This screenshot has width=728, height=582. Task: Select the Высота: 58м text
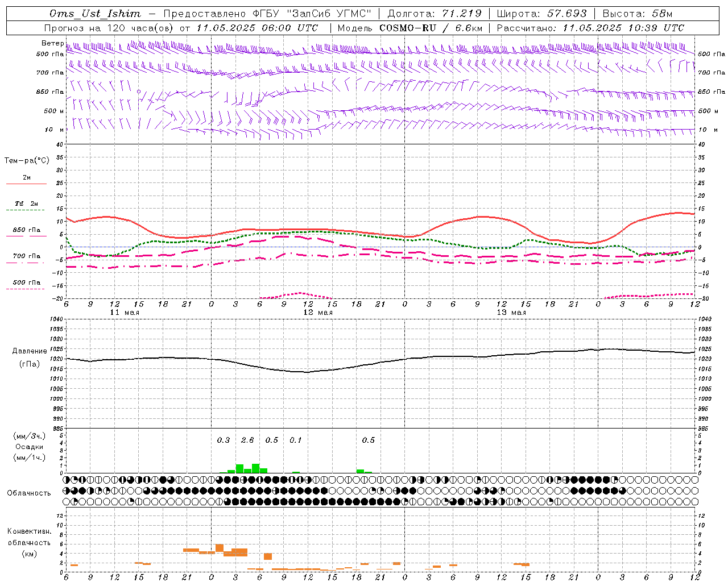[637, 14]
